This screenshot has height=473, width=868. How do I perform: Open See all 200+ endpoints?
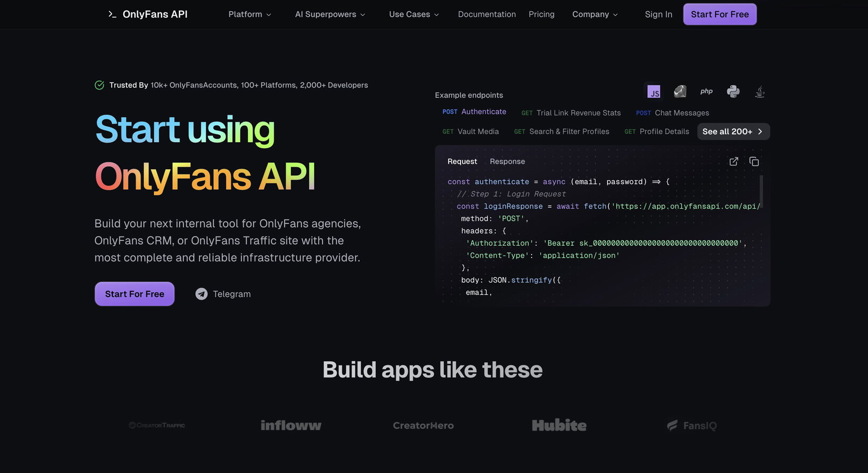point(733,131)
